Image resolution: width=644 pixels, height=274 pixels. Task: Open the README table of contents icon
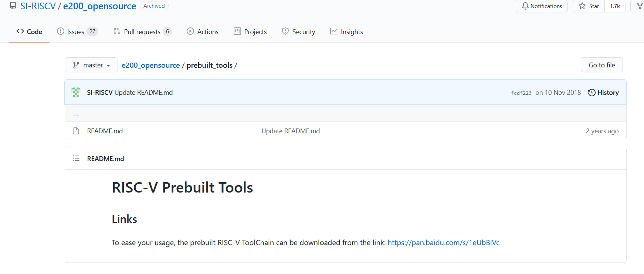76,158
